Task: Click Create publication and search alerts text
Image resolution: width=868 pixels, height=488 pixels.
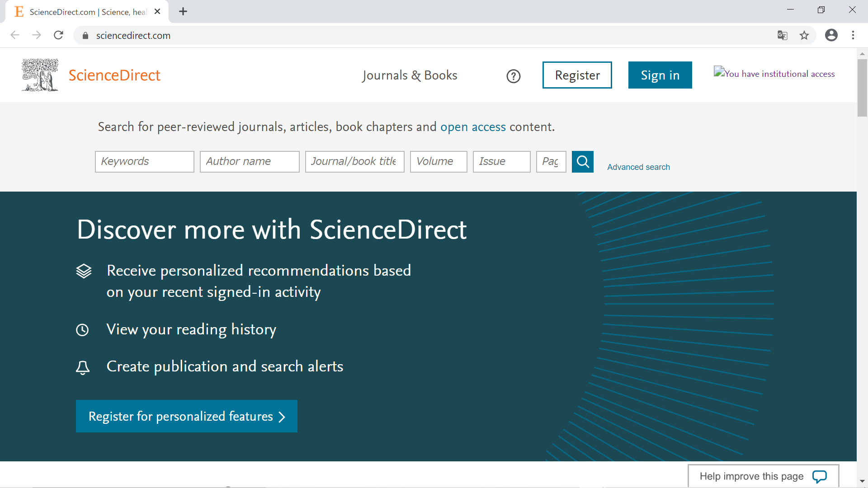Action: point(225,366)
